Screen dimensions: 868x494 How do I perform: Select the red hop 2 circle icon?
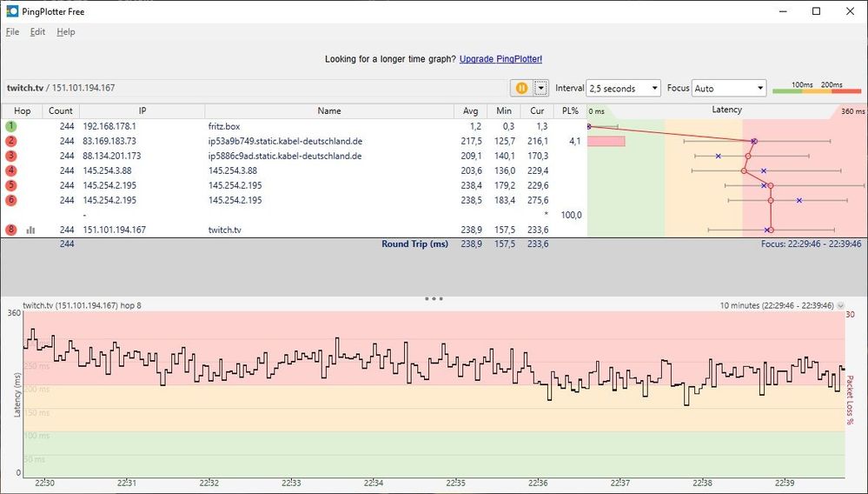point(11,141)
